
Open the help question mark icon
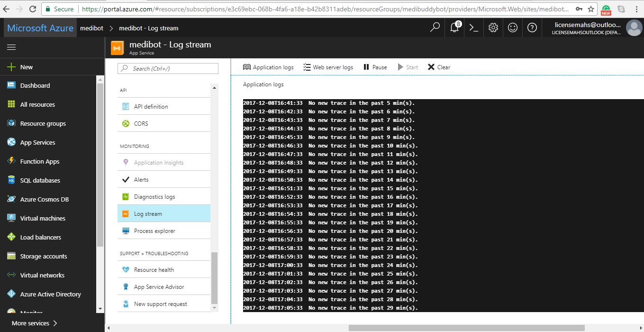pos(532,28)
